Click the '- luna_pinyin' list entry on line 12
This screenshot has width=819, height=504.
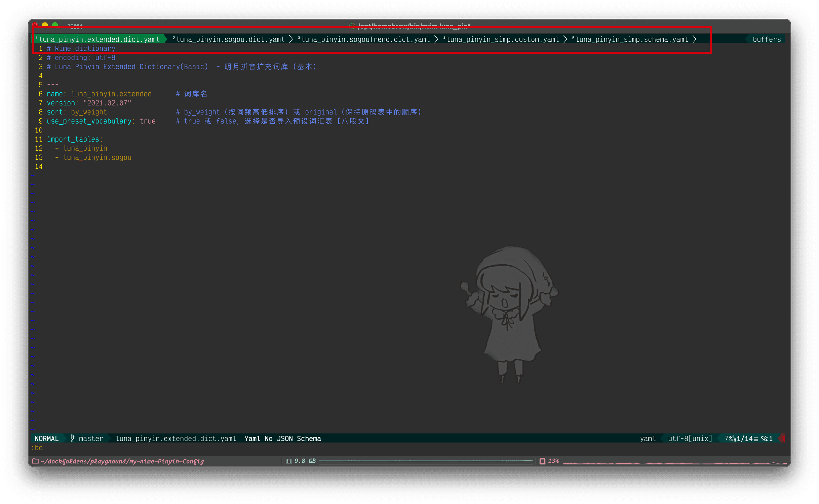pyautogui.click(x=81, y=149)
